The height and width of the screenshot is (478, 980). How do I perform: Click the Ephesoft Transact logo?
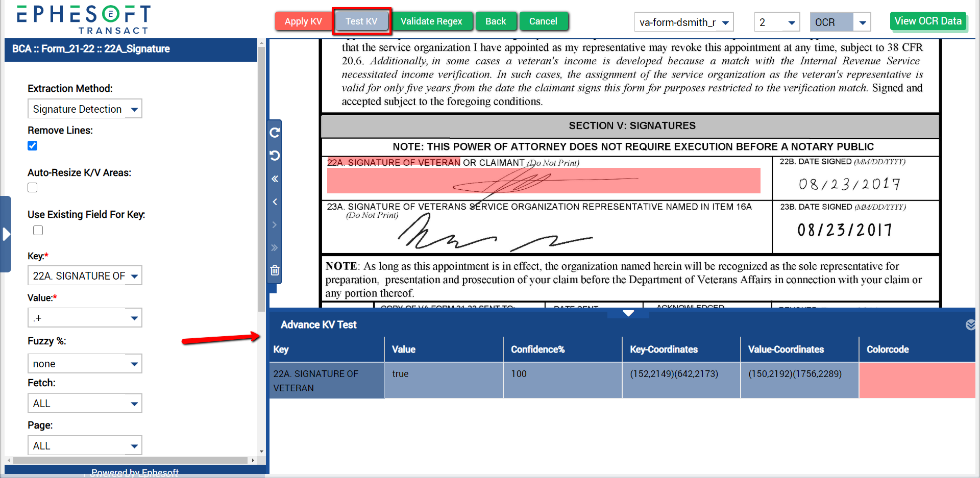[84, 19]
